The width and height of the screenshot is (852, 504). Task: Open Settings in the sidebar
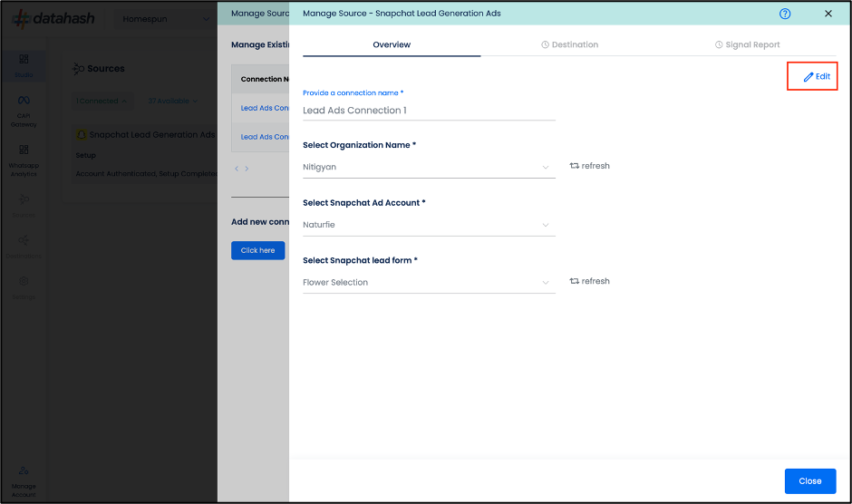(x=24, y=288)
